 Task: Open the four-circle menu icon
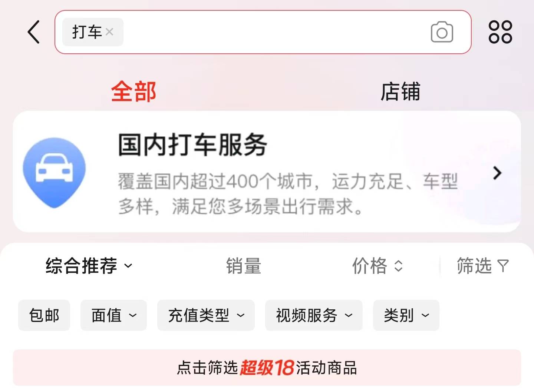point(500,32)
